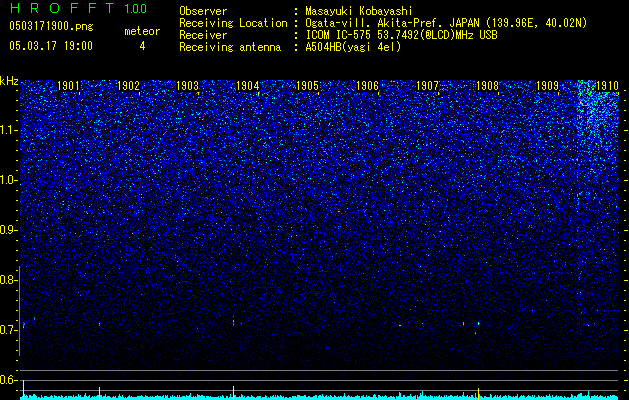Select the meteor echo near the 1904 marker
This screenshot has height=400, width=629.
233,321
